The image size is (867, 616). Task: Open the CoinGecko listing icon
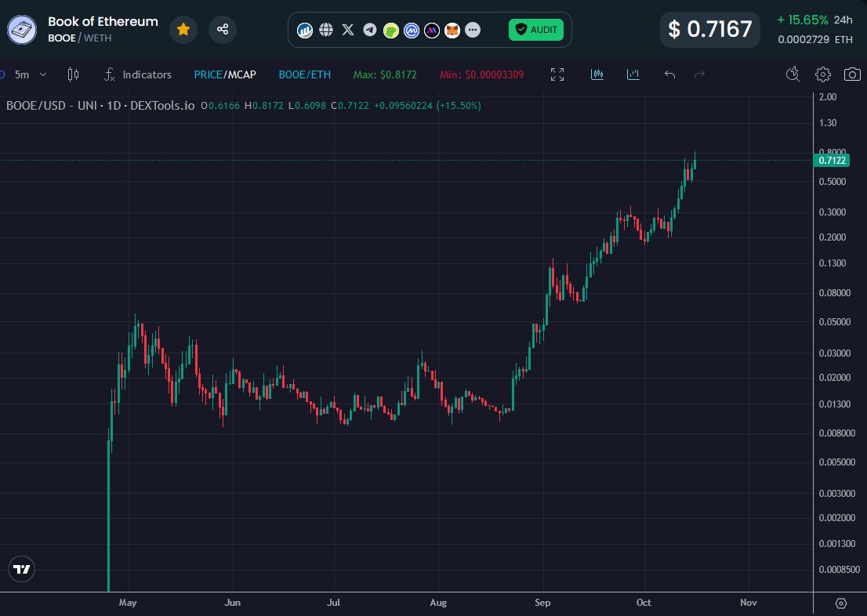coord(391,30)
